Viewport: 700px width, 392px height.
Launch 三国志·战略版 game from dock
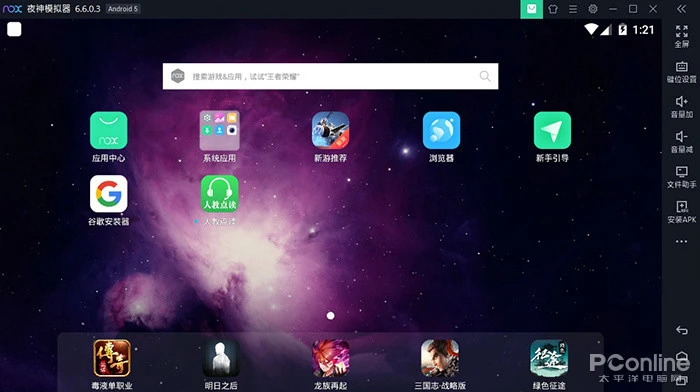tap(440, 358)
